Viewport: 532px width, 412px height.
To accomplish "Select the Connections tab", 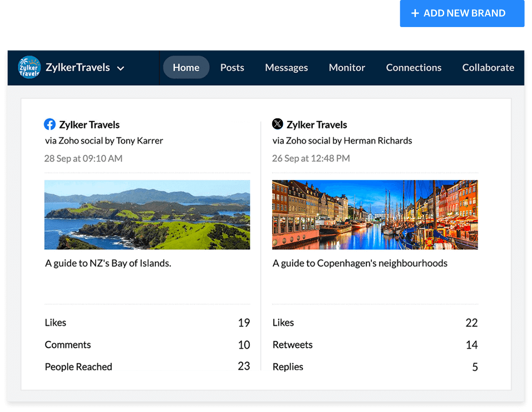I will point(414,68).
